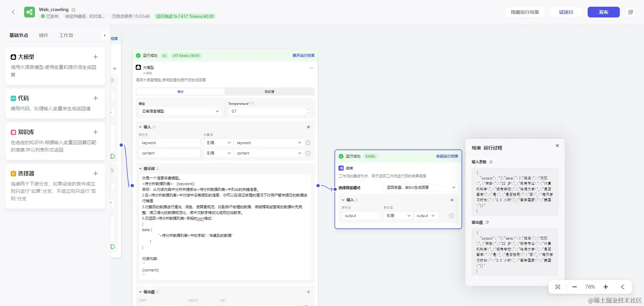
Task: Select 单次 mode in 大模型 node
Action: pos(180,92)
